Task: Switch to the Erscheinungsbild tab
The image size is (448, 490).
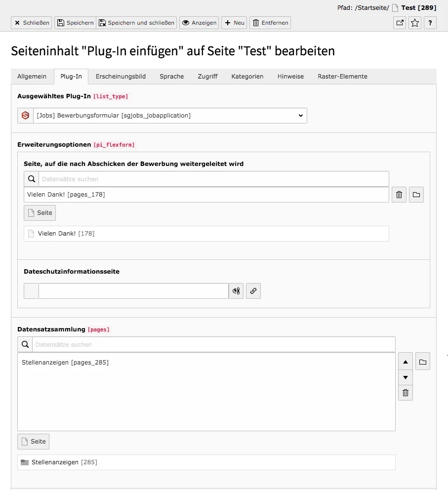Action: (x=120, y=76)
